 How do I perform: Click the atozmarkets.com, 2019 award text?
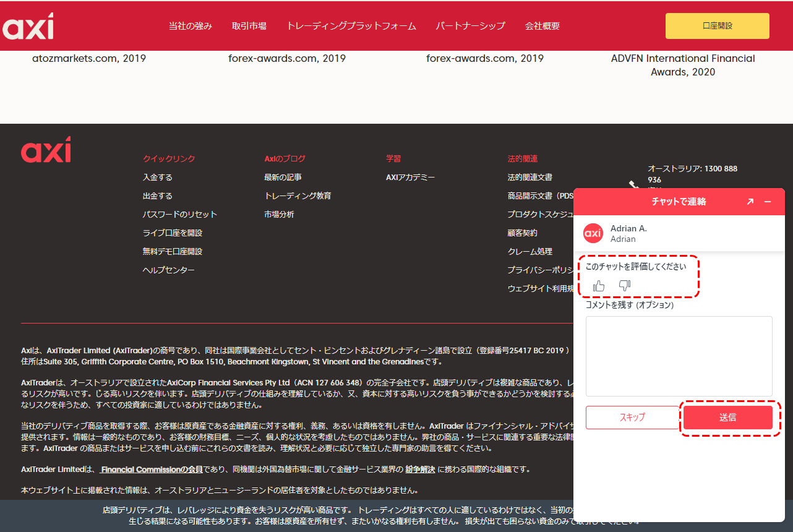89,59
